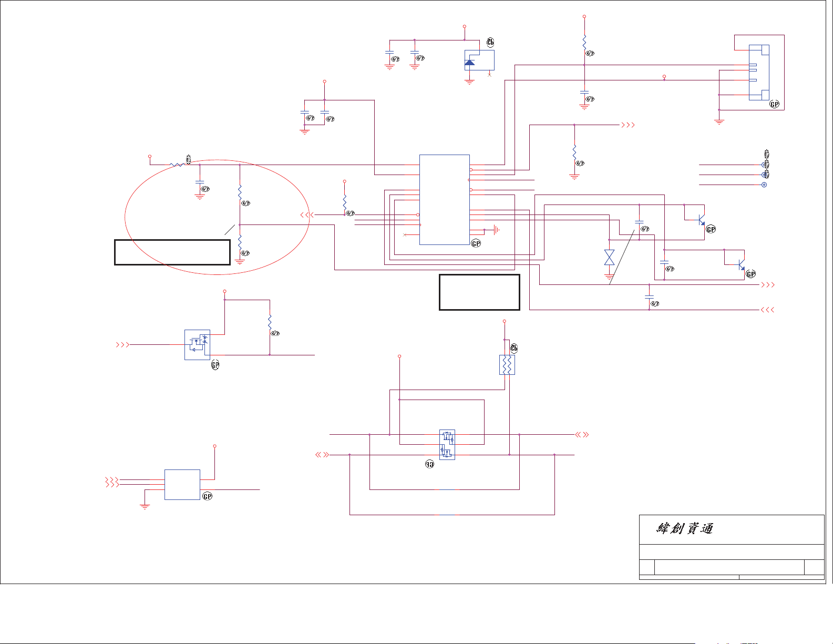The image size is (833, 644).
Task: Select the bidirectional TVS diode symbol
Action: (610, 258)
